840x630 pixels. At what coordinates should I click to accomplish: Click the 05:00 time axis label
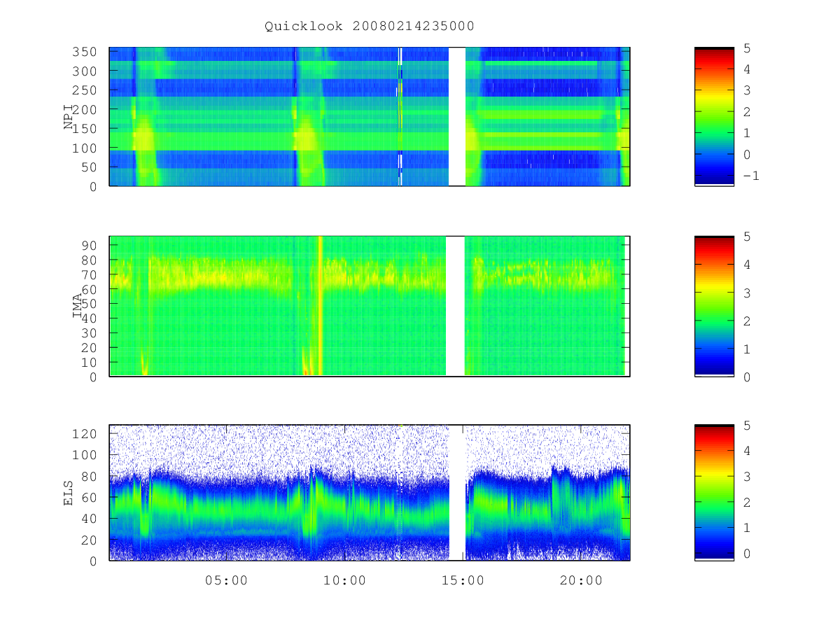pos(226,580)
